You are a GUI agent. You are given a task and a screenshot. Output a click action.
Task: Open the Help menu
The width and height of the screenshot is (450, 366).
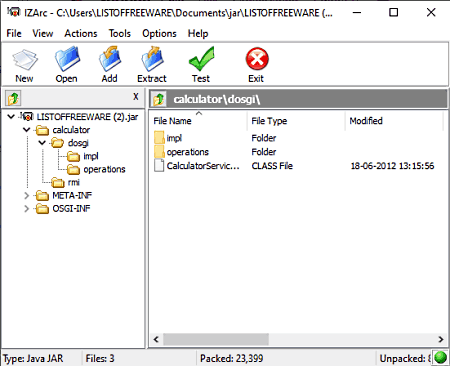[x=198, y=33]
